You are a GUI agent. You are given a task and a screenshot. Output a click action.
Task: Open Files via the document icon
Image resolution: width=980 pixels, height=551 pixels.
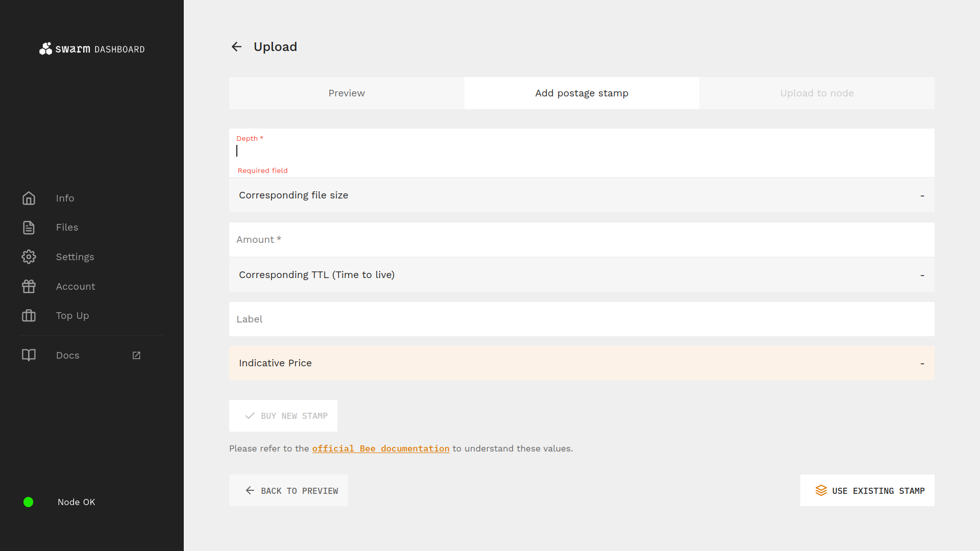point(29,228)
